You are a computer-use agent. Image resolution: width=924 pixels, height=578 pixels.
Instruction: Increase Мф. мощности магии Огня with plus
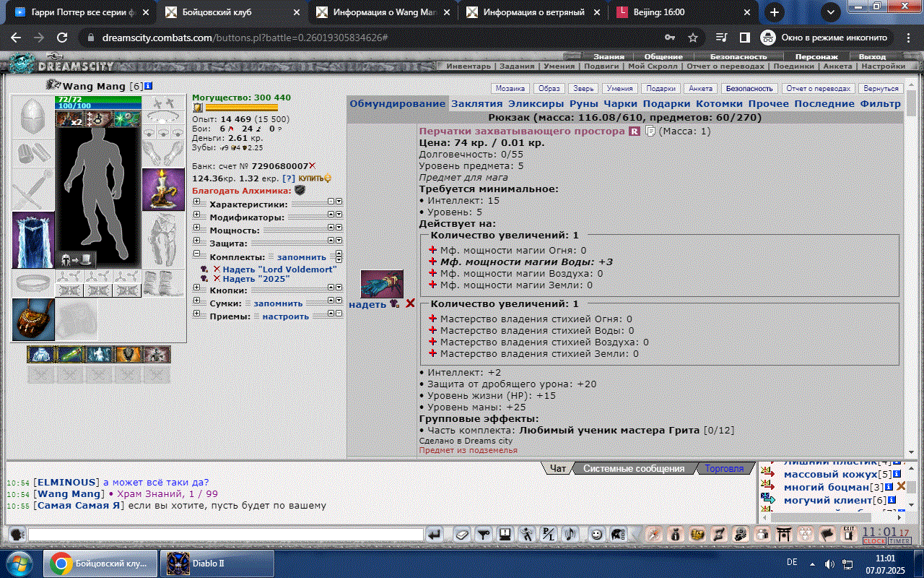(433, 251)
